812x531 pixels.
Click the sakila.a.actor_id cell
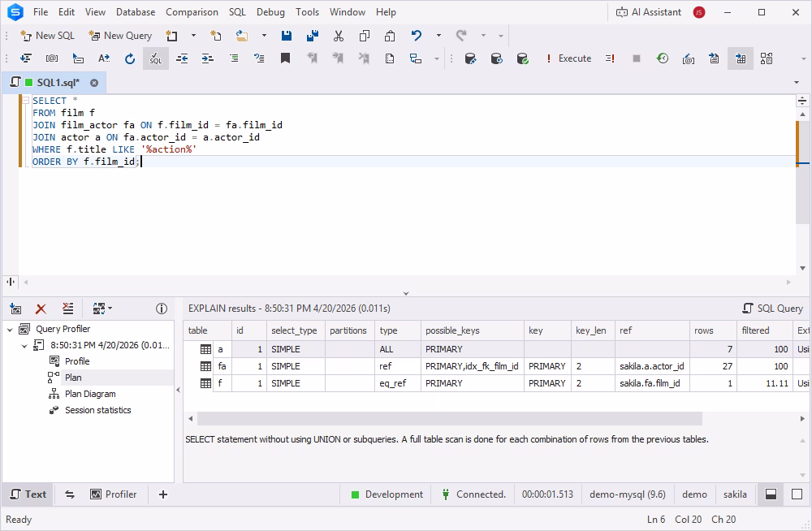pyautogui.click(x=651, y=366)
